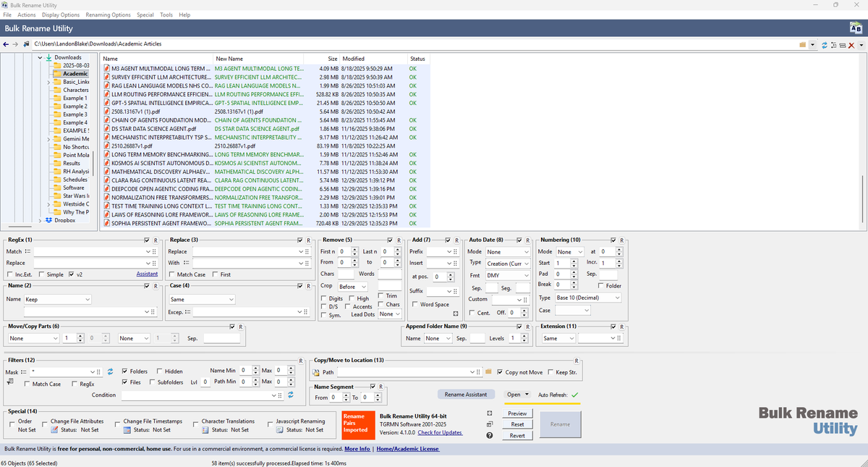The width and height of the screenshot is (868, 467).
Task: Click the Reset button
Action: click(517, 424)
